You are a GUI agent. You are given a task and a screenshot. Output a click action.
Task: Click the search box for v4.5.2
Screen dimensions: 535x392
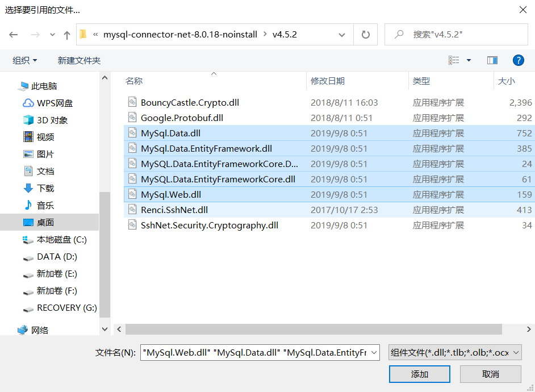click(x=456, y=35)
